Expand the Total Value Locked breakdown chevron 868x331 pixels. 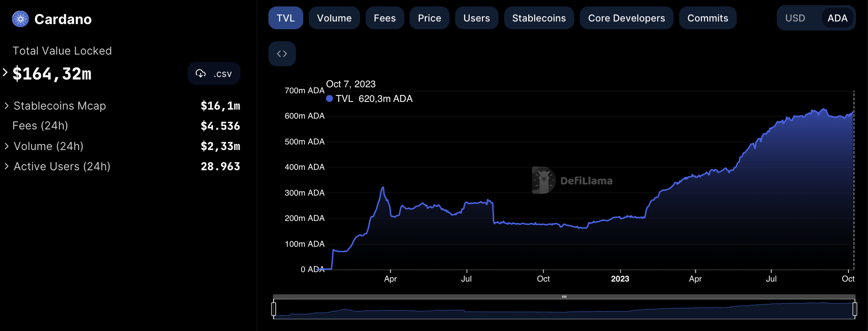click(x=5, y=73)
